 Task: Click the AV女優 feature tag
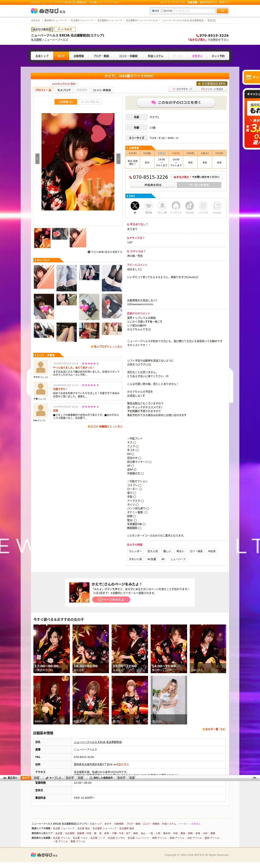[x=152, y=559]
